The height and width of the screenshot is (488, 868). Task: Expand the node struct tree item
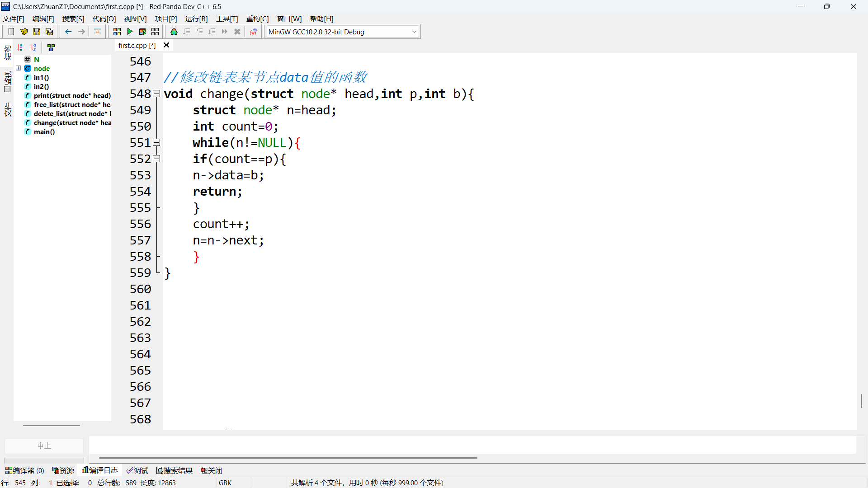(19, 68)
